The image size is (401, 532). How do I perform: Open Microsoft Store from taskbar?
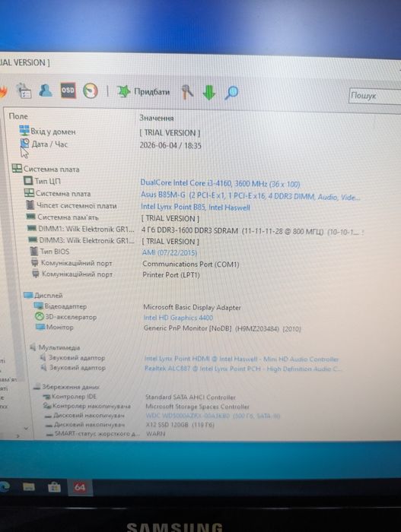tap(54, 488)
